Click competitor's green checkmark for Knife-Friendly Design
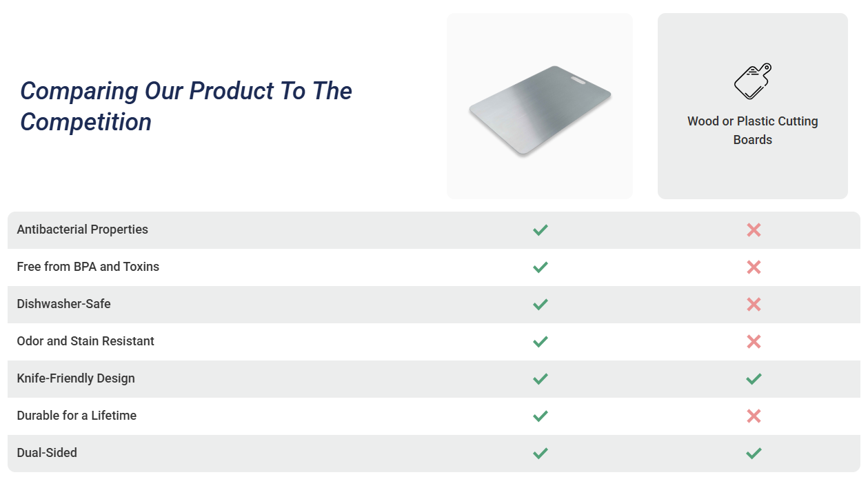The height and width of the screenshot is (488, 868). (x=754, y=379)
